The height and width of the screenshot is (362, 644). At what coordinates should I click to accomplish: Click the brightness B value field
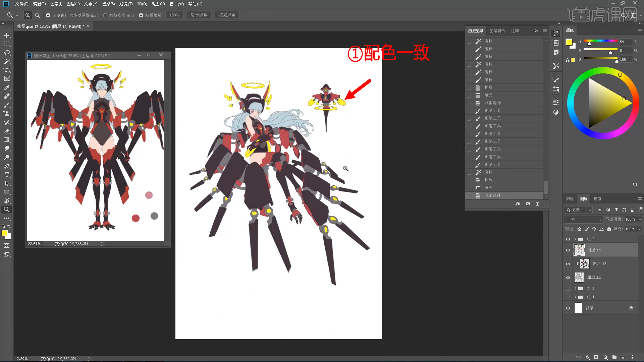tap(626, 59)
